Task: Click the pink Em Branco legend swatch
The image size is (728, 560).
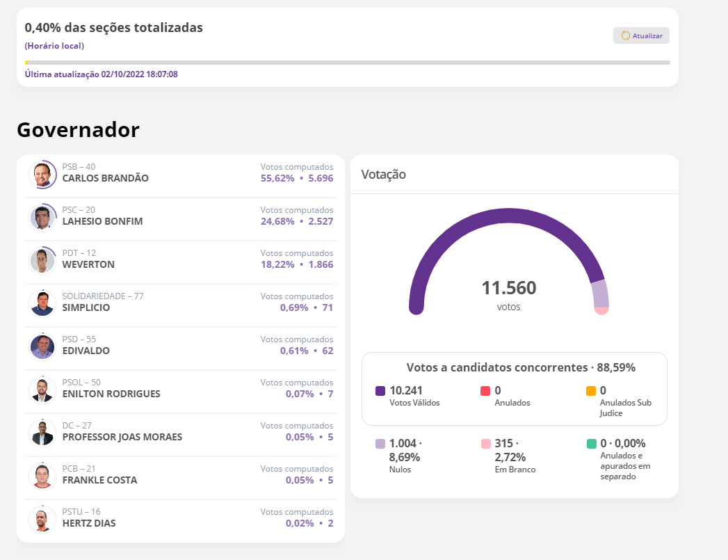Action: (x=485, y=444)
